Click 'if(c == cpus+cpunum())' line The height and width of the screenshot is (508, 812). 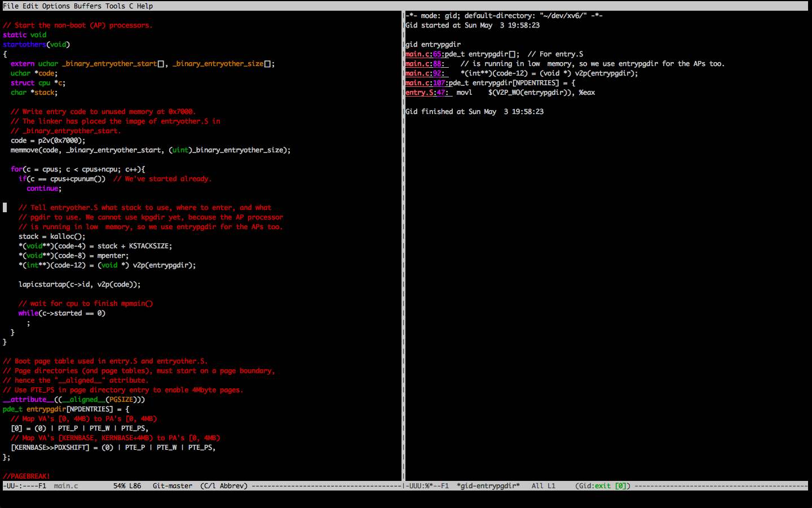(x=62, y=179)
